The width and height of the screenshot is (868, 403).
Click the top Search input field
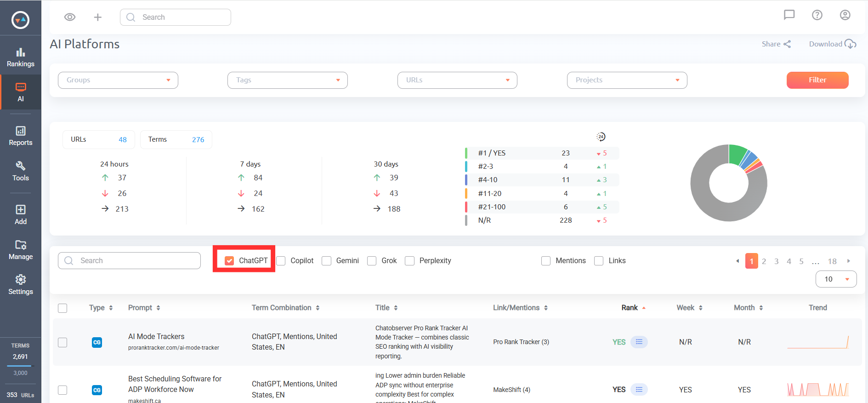tap(176, 17)
